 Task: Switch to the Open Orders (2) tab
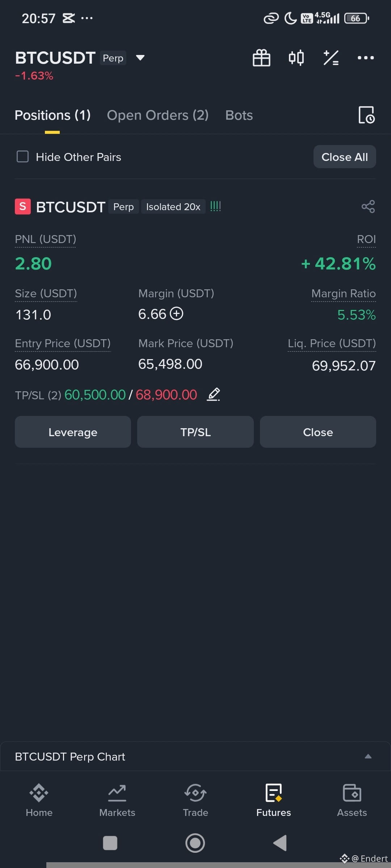[x=158, y=115]
